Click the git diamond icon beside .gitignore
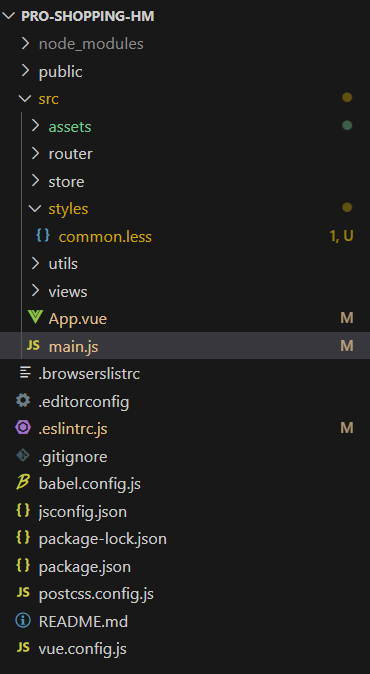 coord(23,456)
